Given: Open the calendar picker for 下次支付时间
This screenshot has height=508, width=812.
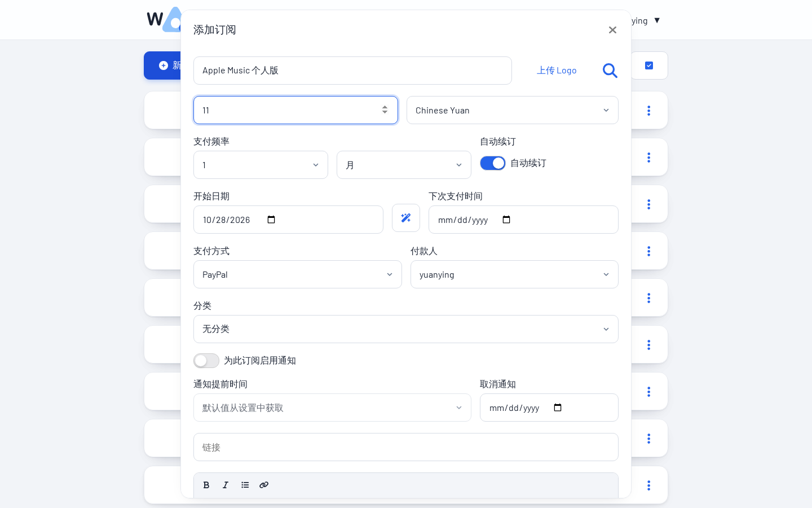Looking at the screenshot, I should (x=506, y=220).
